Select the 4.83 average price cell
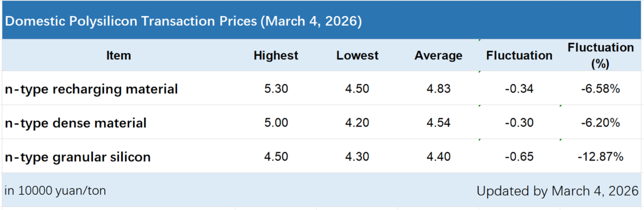This screenshot has height=210, width=644. click(x=438, y=89)
